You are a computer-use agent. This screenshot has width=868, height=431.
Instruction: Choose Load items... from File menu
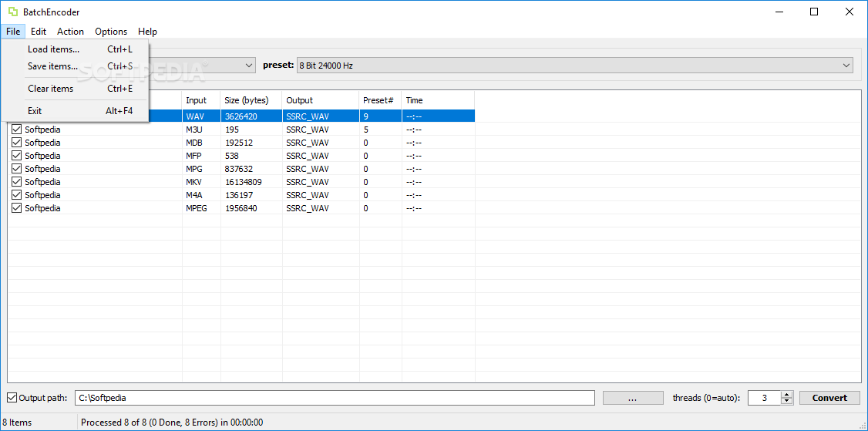[75, 49]
